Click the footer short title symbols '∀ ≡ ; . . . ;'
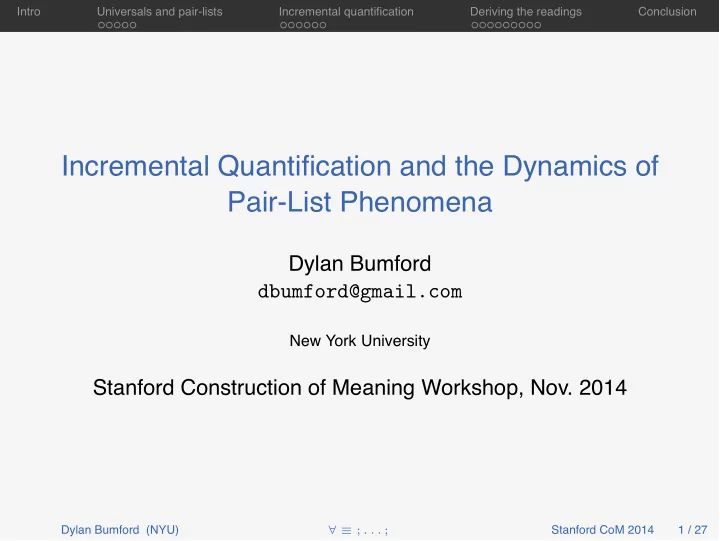 (358, 531)
